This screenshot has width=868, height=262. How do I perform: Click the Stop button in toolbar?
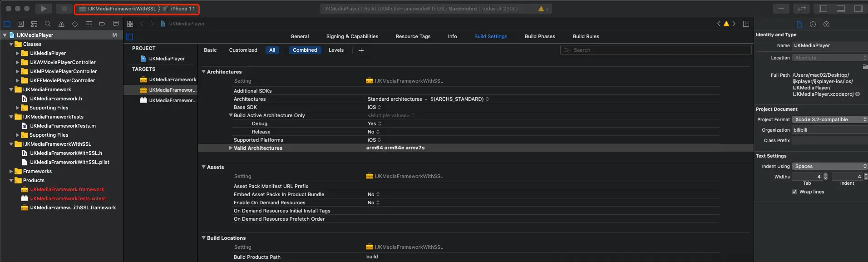point(64,9)
